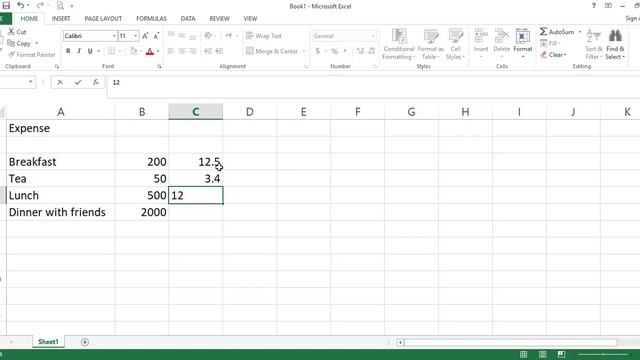The height and width of the screenshot is (360, 640).
Task: Open the FORMULAS tab
Action: tap(151, 19)
